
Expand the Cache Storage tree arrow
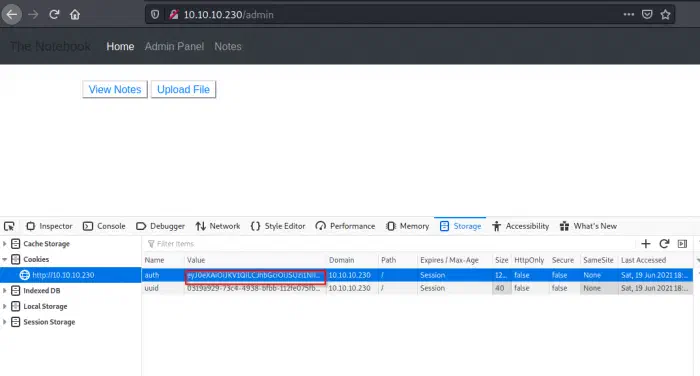tap(4, 244)
